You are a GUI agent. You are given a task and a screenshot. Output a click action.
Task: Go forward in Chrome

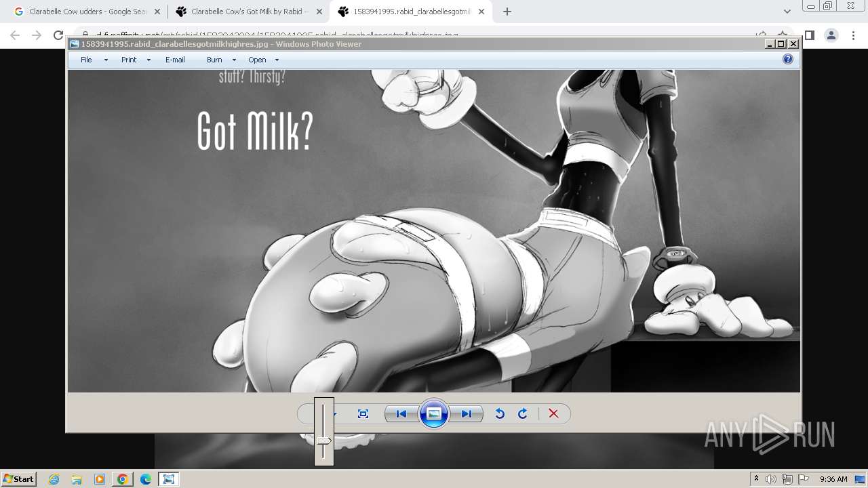coord(37,35)
